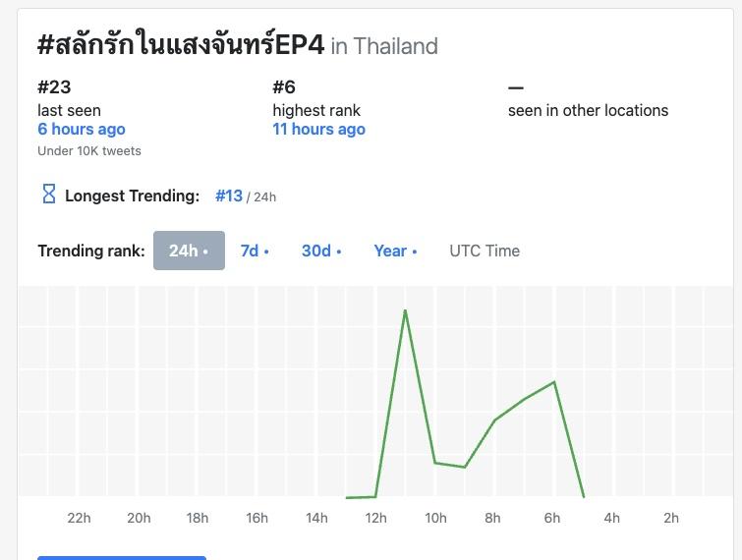Switch to the 7d trending rank tab

coord(255,251)
